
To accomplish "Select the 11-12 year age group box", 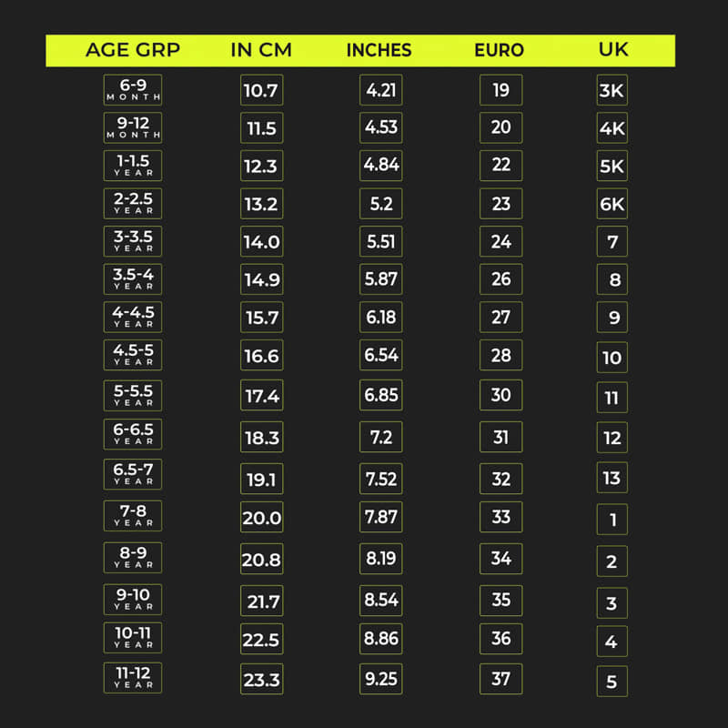I will coord(133,679).
